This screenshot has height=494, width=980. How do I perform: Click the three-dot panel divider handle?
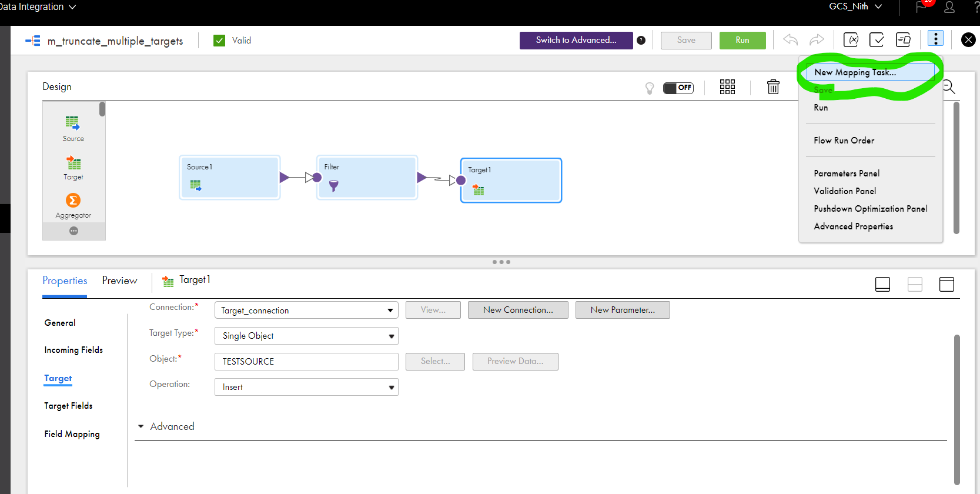(x=501, y=262)
